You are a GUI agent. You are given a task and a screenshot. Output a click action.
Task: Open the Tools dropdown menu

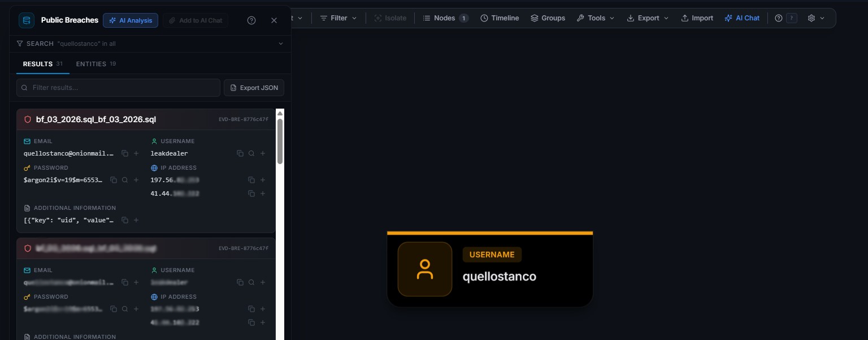596,18
